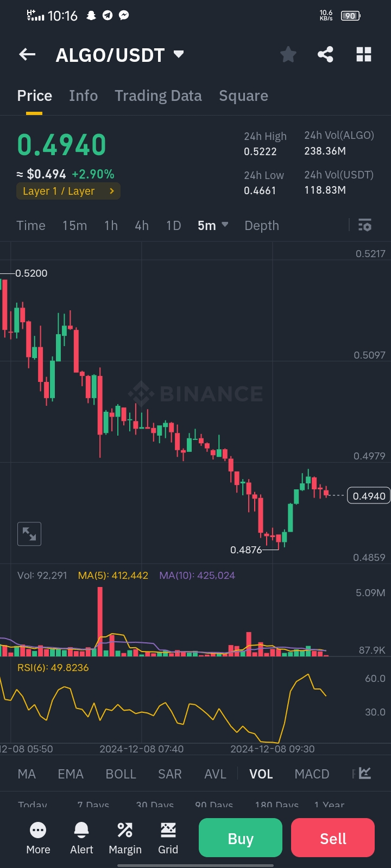Open Grid trading bot
The width and height of the screenshot is (391, 868).
pyautogui.click(x=168, y=838)
